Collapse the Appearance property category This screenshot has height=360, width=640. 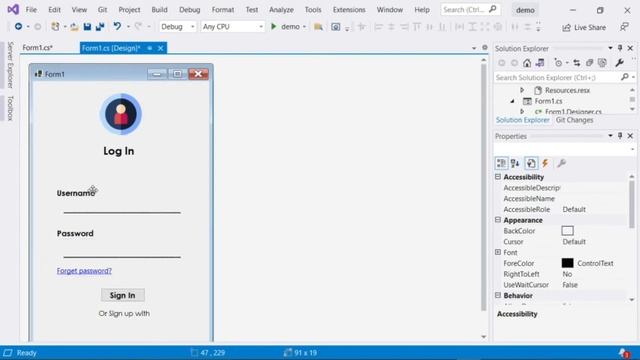[x=498, y=220]
